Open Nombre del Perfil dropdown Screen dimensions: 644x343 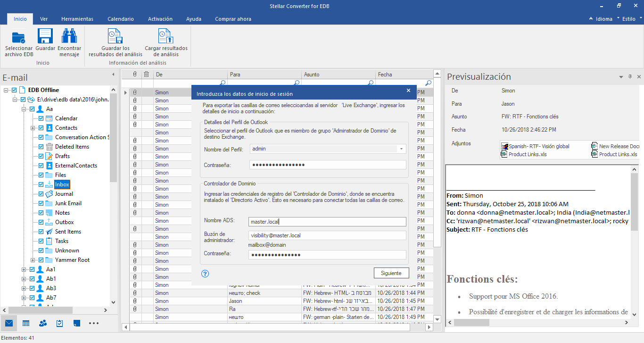(x=401, y=149)
